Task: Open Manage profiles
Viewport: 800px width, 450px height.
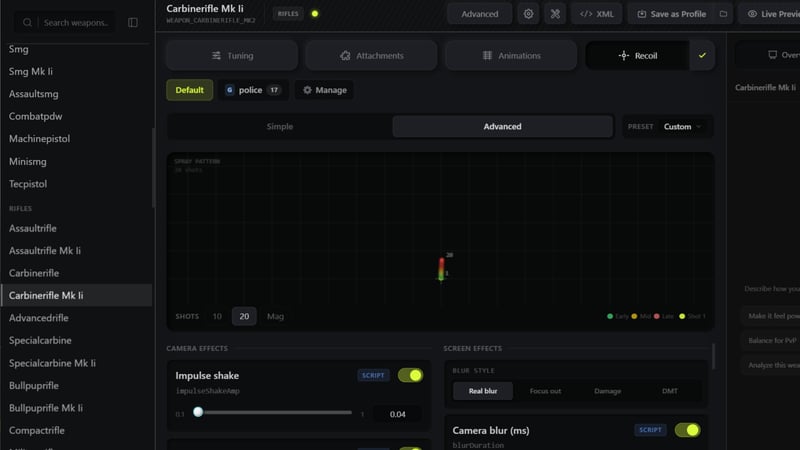Action: 324,90
